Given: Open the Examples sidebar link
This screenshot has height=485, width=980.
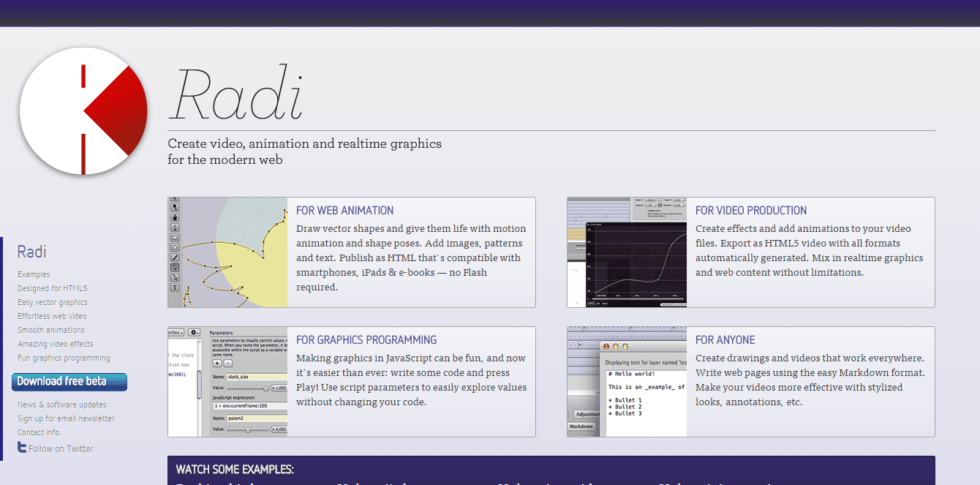Looking at the screenshot, I should pos(34,274).
